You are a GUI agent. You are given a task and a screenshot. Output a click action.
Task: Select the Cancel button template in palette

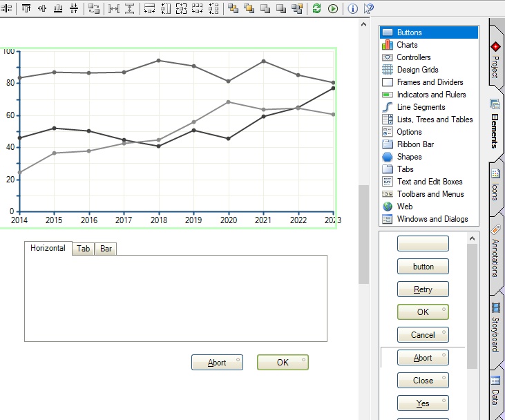pyautogui.click(x=423, y=335)
